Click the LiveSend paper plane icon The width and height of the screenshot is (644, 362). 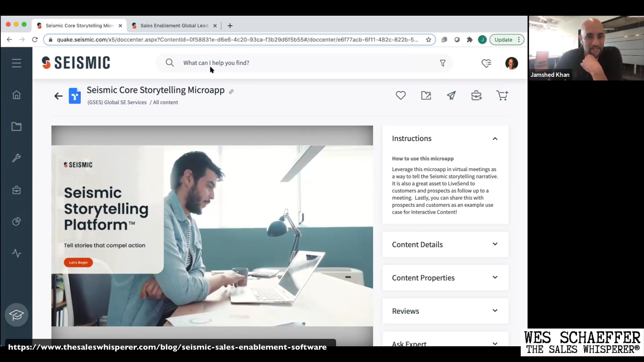[451, 95]
